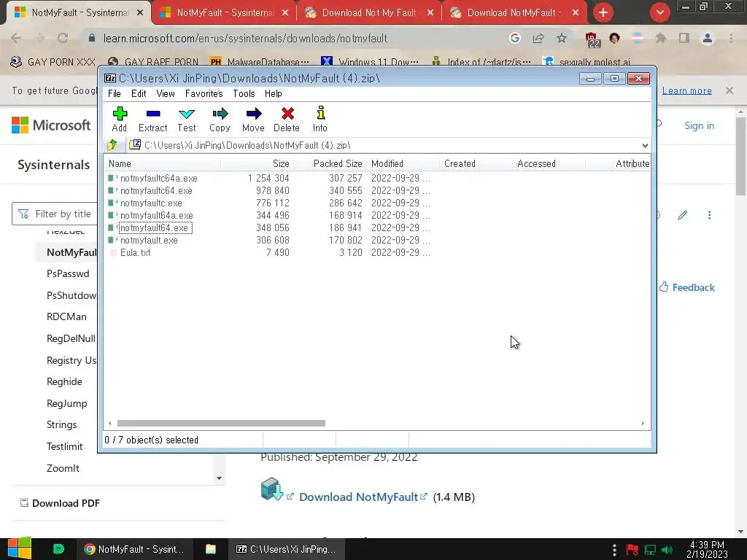Sort by Packed Size column header
Viewport: 747px width, 560px height.
tap(330, 163)
